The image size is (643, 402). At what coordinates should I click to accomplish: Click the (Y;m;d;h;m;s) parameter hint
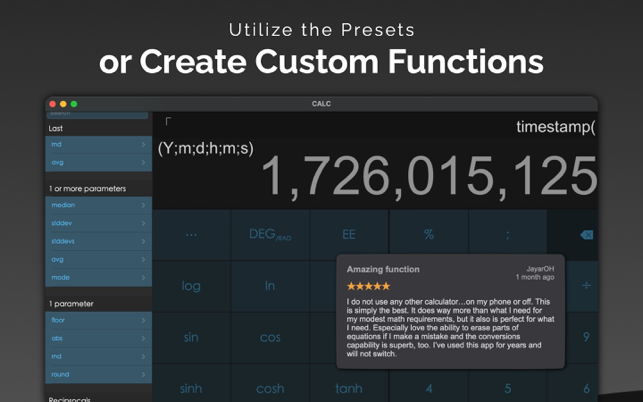pyautogui.click(x=205, y=148)
